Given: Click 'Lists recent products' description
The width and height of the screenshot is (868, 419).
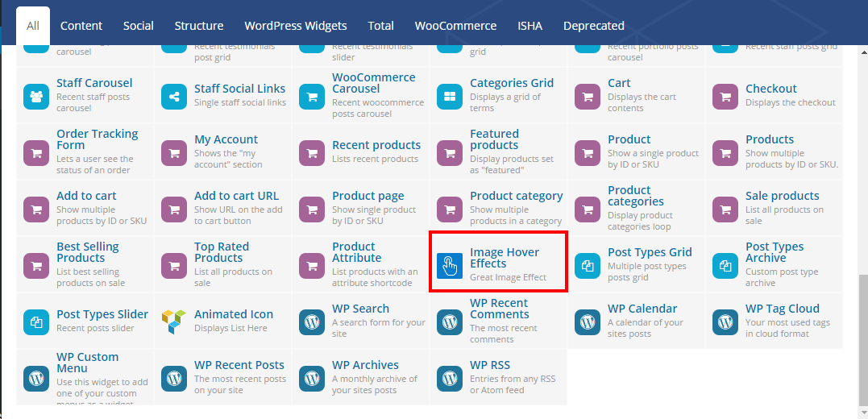Looking at the screenshot, I should click(376, 159).
